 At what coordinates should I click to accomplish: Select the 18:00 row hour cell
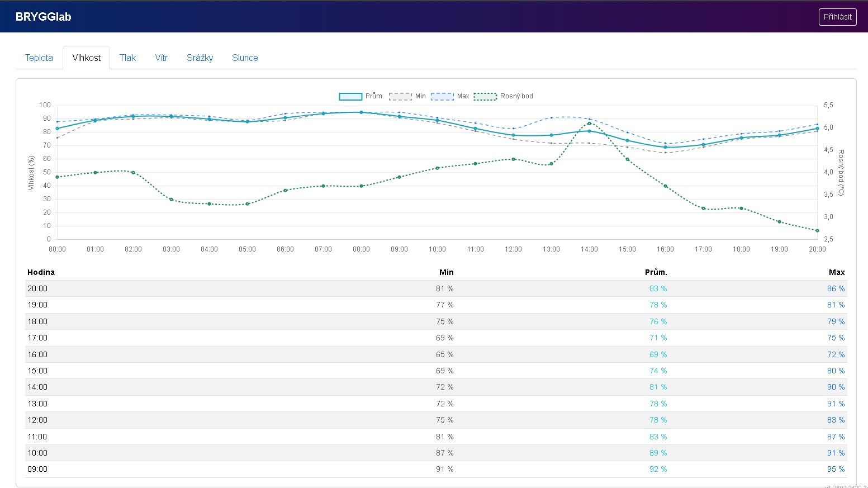(x=37, y=321)
